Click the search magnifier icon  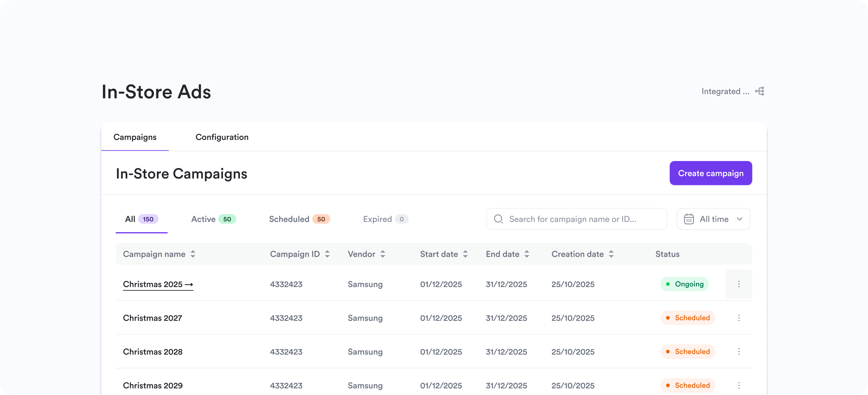(499, 219)
